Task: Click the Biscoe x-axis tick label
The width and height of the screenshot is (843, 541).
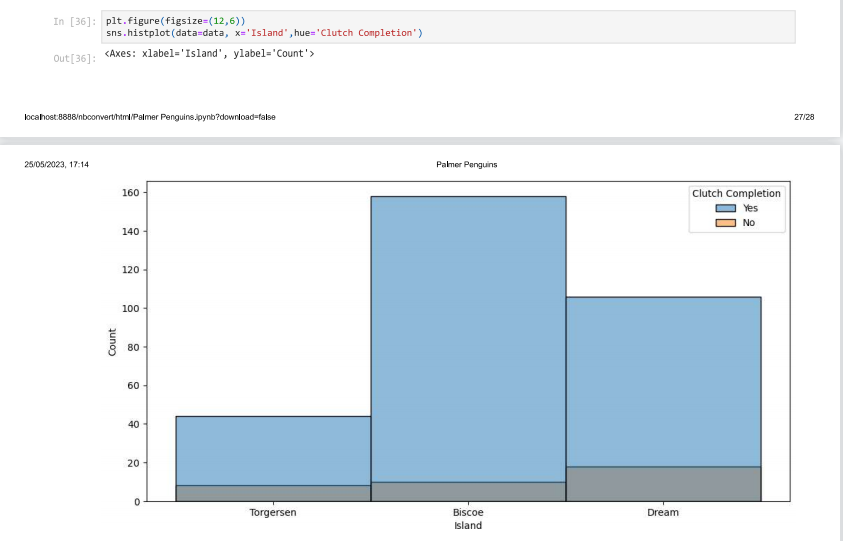Action: pyautogui.click(x=468, y=512)
